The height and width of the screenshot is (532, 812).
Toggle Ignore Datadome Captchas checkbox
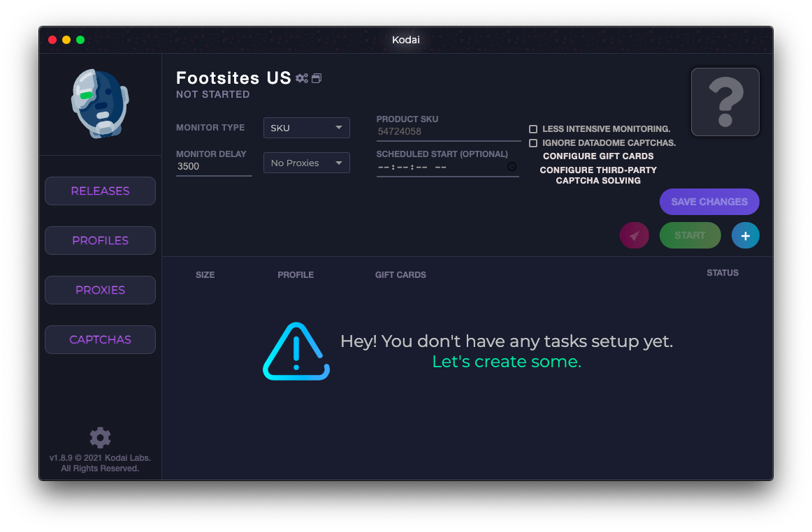(x=533, y=143)
